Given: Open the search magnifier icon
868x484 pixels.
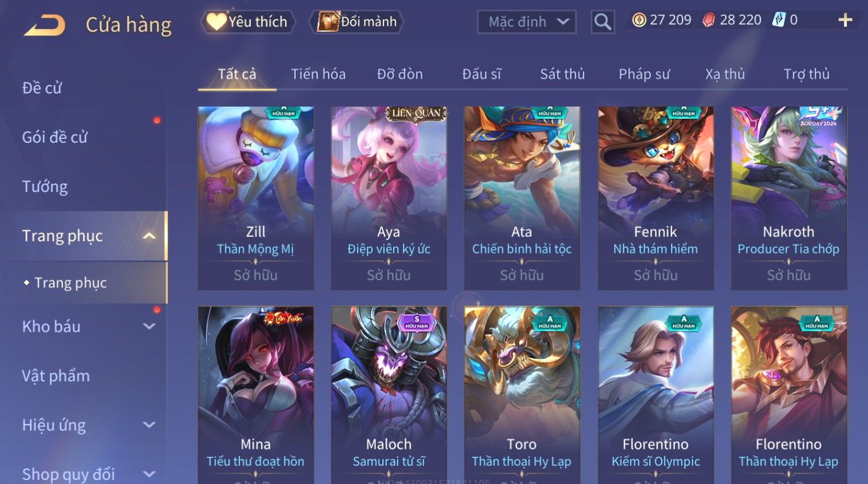Looking at the screenshot, I should point(603,22).
